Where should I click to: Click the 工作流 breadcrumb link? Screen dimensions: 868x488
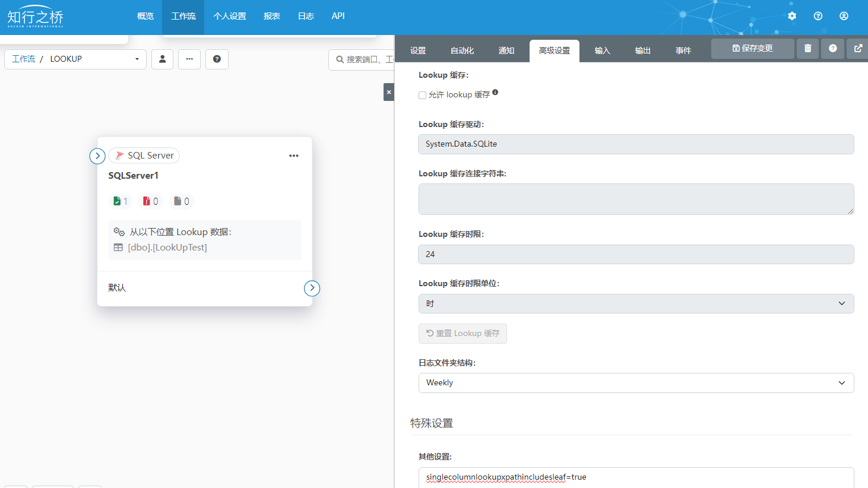24,59
